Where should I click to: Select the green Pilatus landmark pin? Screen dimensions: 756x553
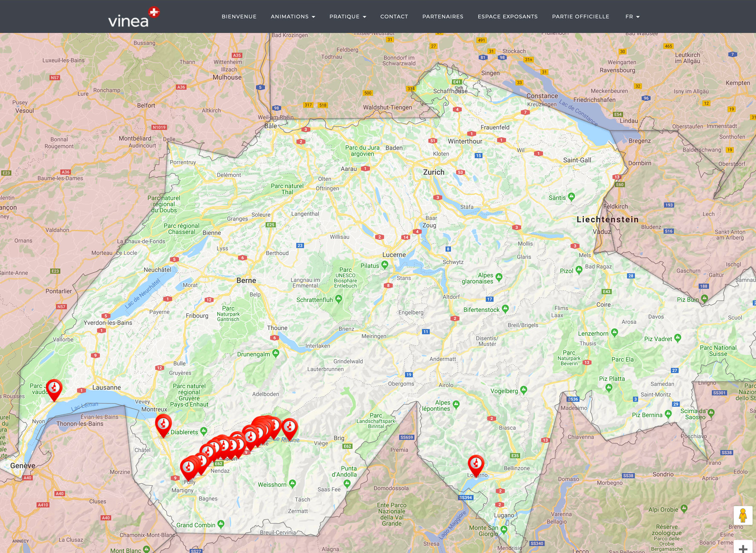pyautogui.click(x=385, y=265)
